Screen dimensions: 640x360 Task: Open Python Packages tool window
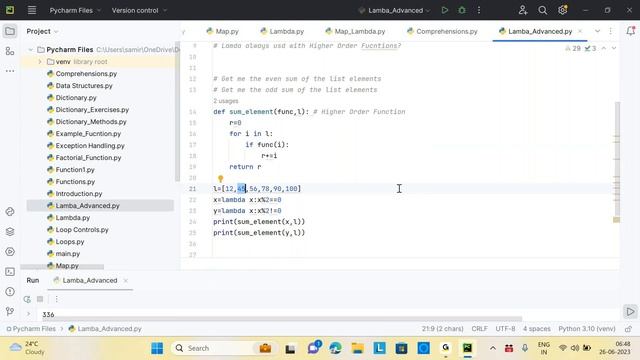pos(10,231)
